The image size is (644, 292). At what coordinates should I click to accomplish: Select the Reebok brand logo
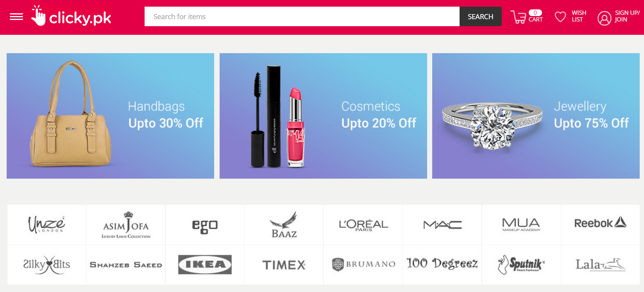[600, 223]
